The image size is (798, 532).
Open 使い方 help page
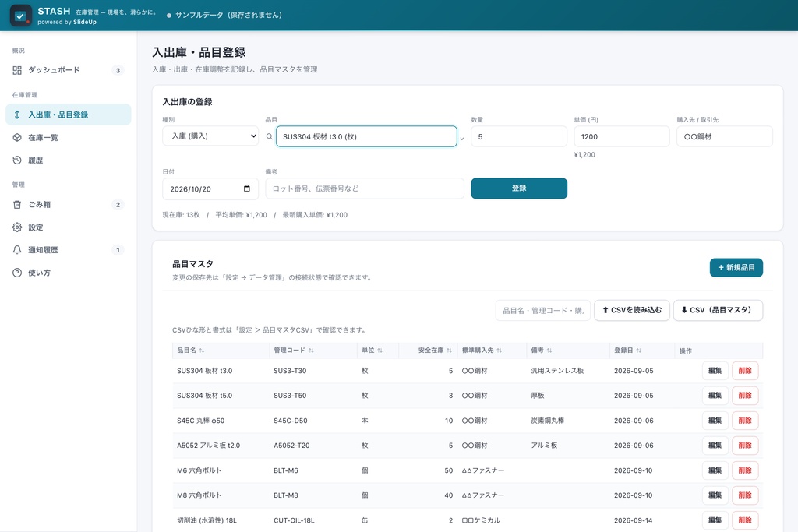click(69, 273)
